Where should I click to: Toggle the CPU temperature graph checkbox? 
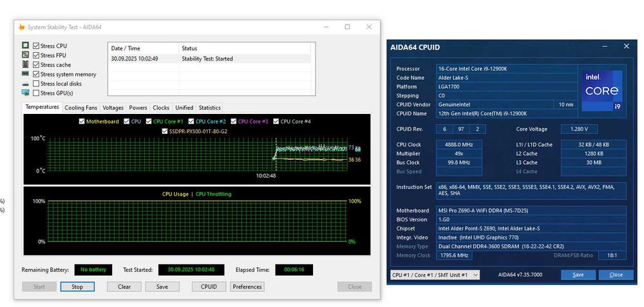pyautogui.click(x=126, y=122)
